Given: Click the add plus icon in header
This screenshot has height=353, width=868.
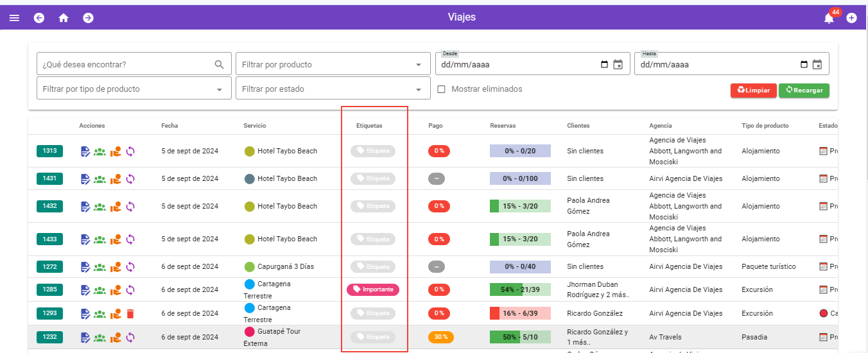Looking at the screenshot, I should pyautogui.click(x=851, y=18).
